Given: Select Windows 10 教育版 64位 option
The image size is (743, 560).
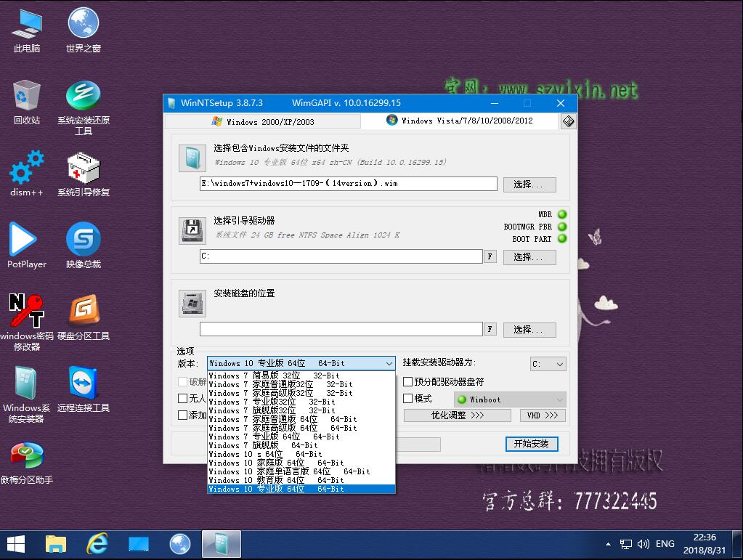Looking at the screenshot, I should [301, 480].
